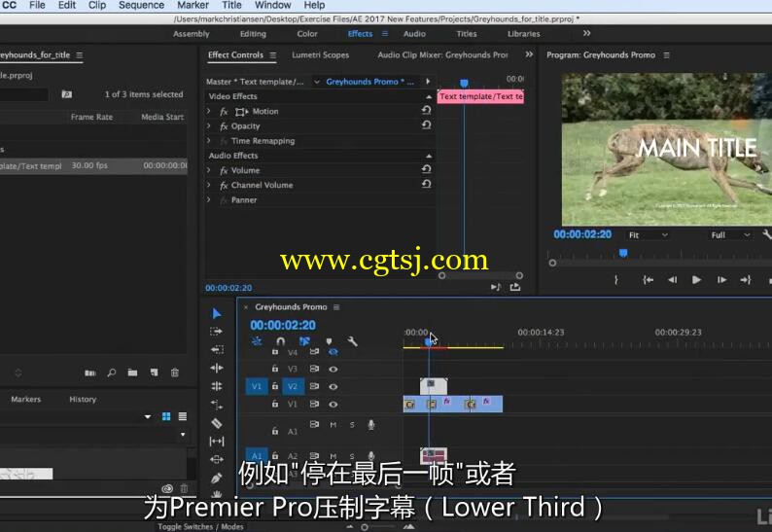Expand the Panner effect
This screenshot has height=532, width=772.
pyautogui.click(x=209, y=200)
